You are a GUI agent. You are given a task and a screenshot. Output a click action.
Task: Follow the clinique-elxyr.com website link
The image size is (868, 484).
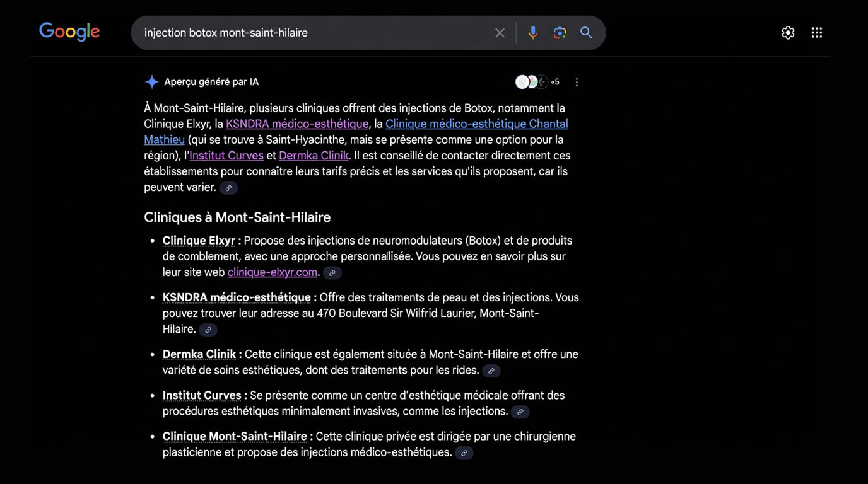click(272, 272)
